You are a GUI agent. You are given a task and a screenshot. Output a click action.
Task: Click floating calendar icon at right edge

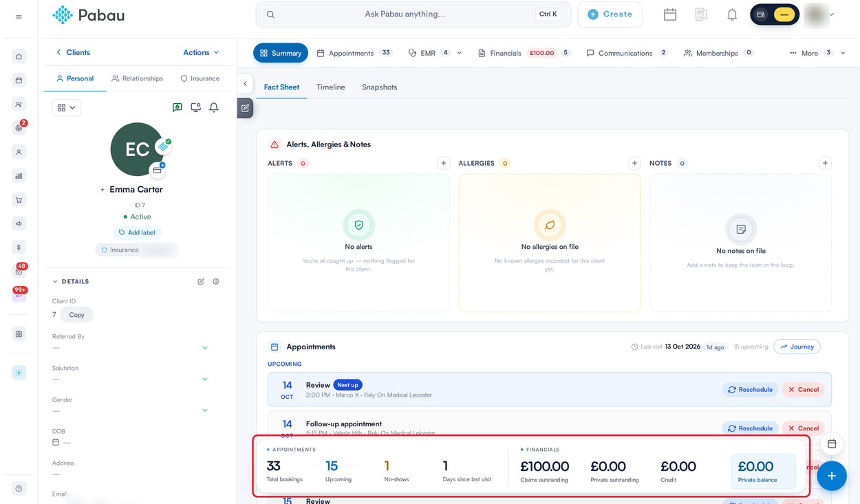click(x=832, y=443)
